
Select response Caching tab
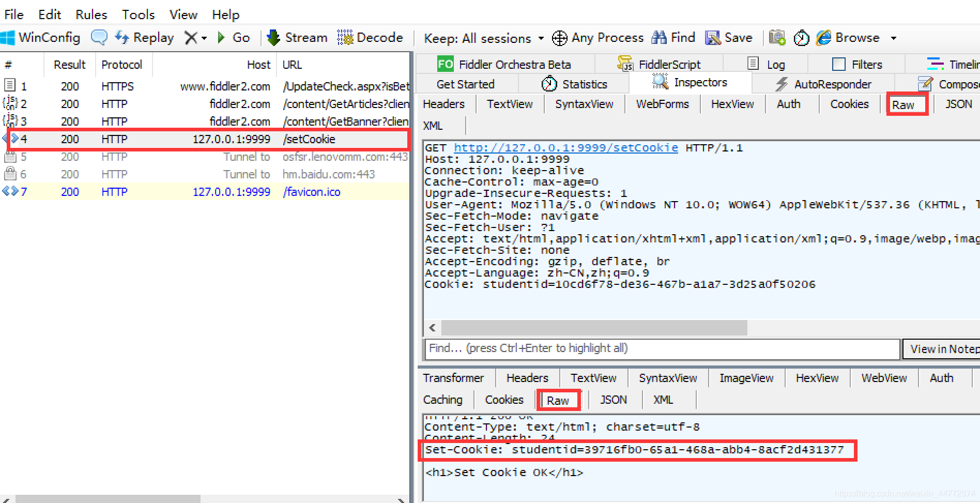(x=443, y=400)
